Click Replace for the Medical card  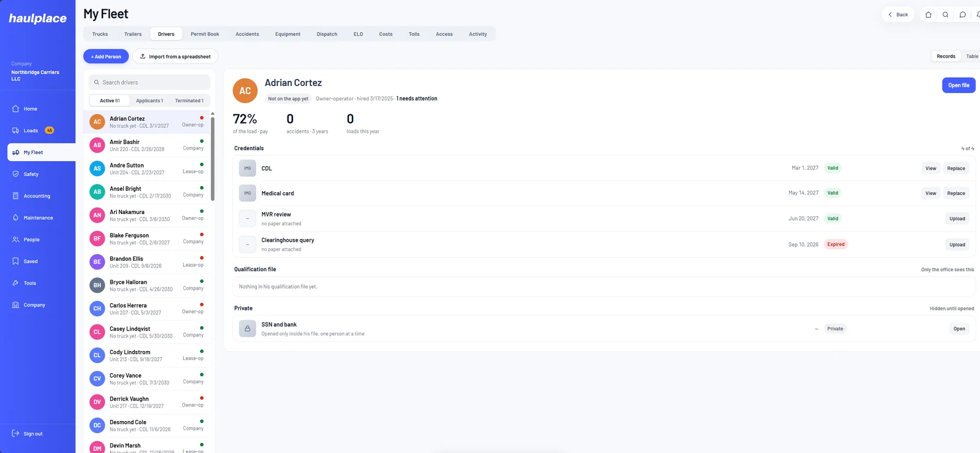(955, 193)
